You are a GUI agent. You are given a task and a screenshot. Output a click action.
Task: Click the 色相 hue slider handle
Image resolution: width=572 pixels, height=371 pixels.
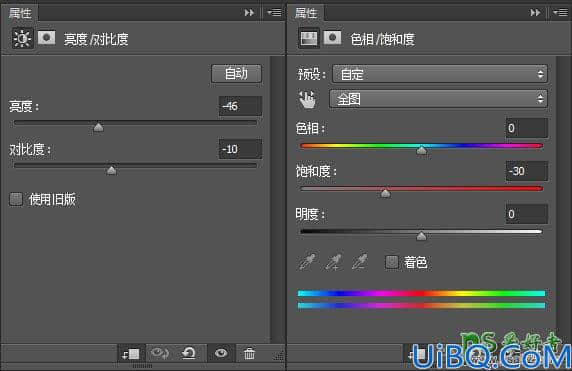(x=422, y=150)
